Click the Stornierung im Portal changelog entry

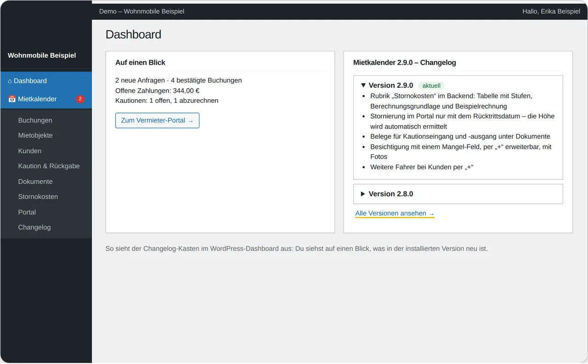[x=462, y=121]
